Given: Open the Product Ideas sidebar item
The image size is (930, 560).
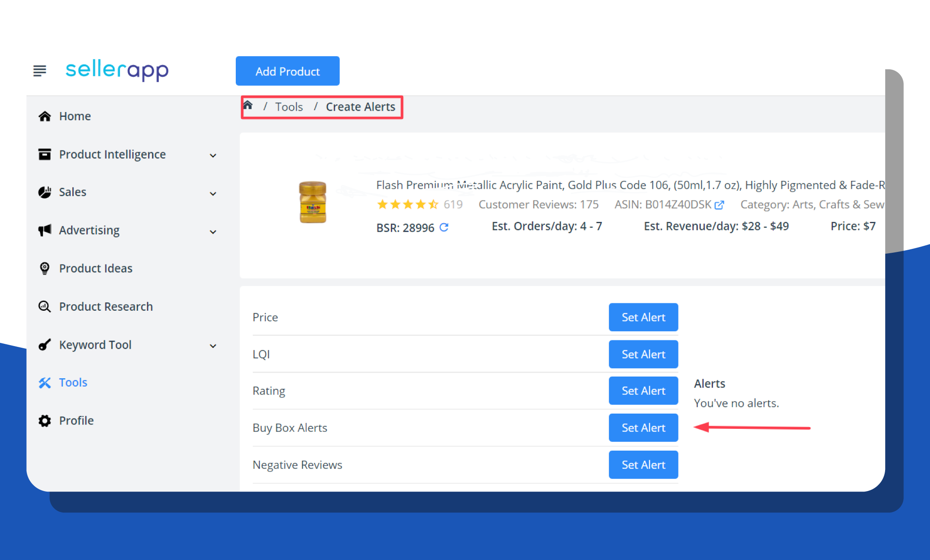Looking at the screenshot, I should [x=96, y=268].
